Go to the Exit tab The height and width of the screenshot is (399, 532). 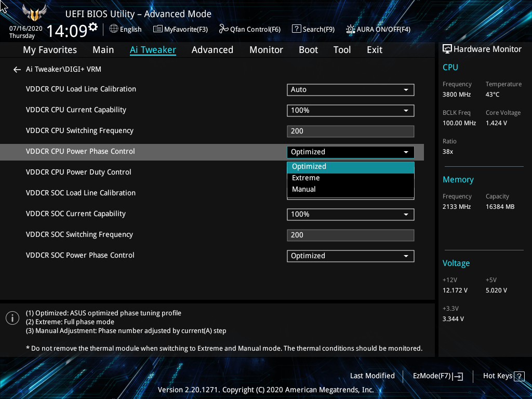pos(375,50)
